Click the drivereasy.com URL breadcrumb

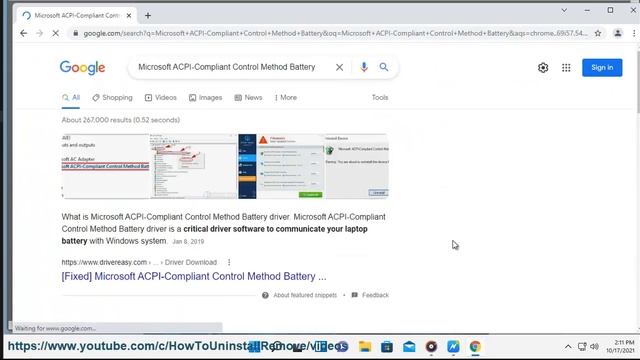pos(139,262)
